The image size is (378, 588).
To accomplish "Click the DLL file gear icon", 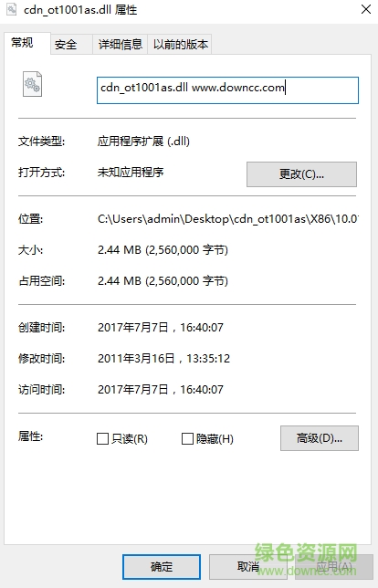I will click(x=32, y=84).
